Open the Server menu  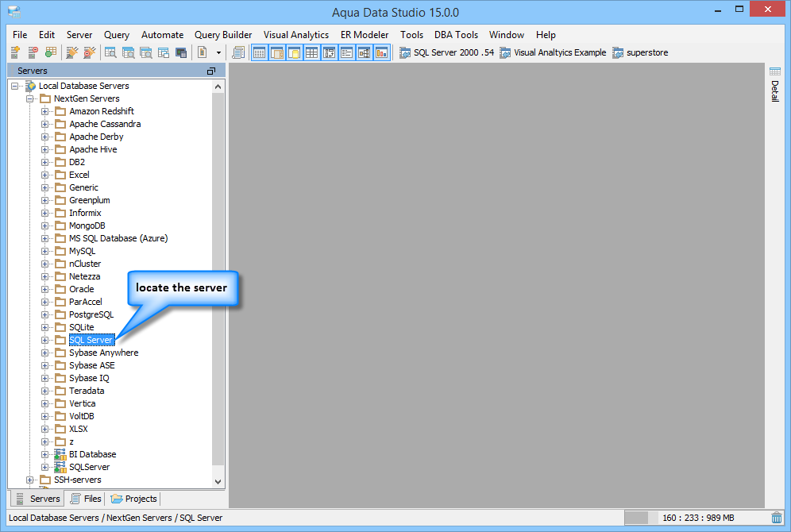tap(79, 35)
